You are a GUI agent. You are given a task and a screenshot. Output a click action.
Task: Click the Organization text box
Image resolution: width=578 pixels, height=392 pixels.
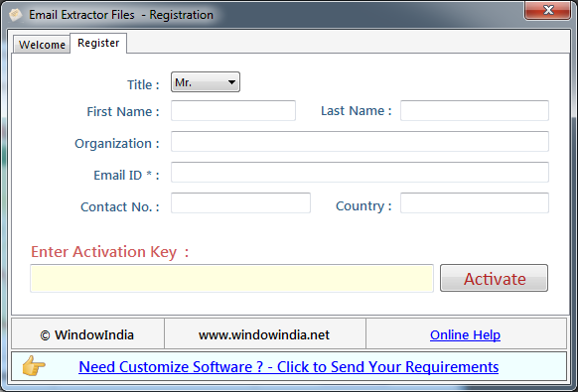click(x=360, y=142)
